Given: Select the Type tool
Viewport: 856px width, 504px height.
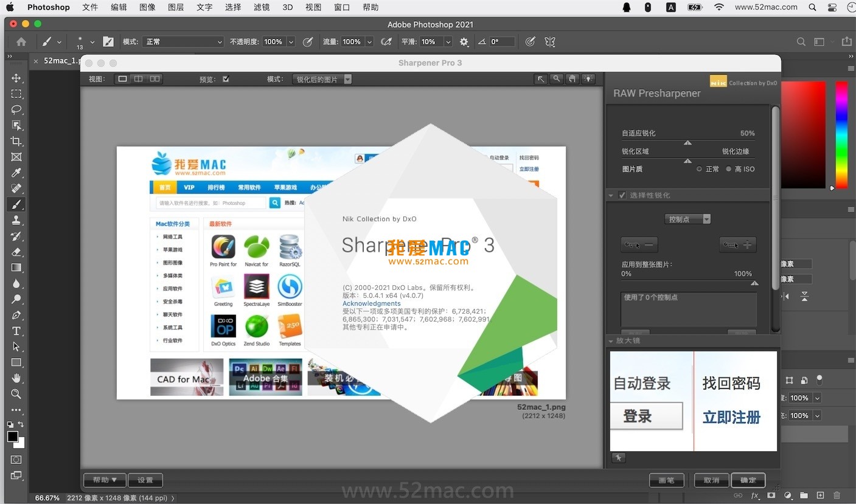Looking at the screenshot, I should click(x=16, y=331).
